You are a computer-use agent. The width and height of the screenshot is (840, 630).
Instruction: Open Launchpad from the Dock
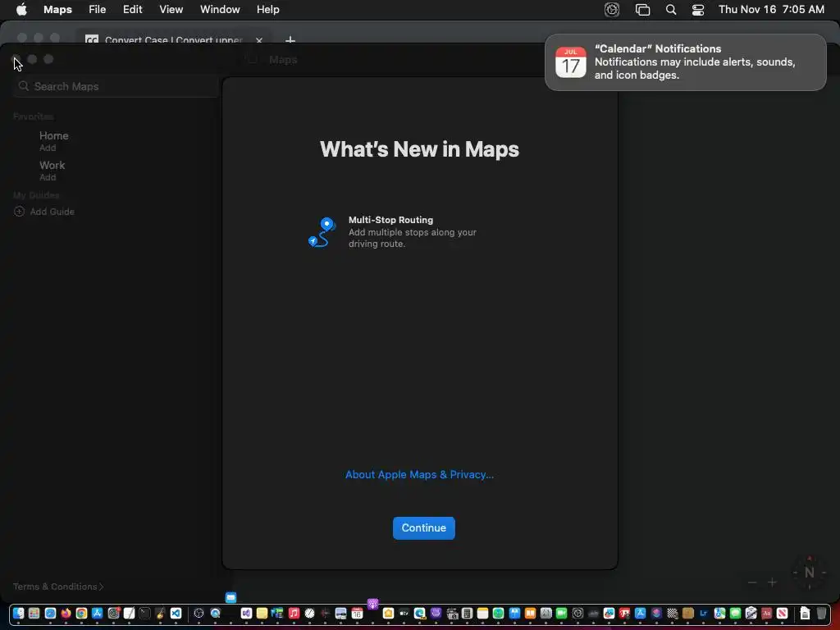point(34,614)
